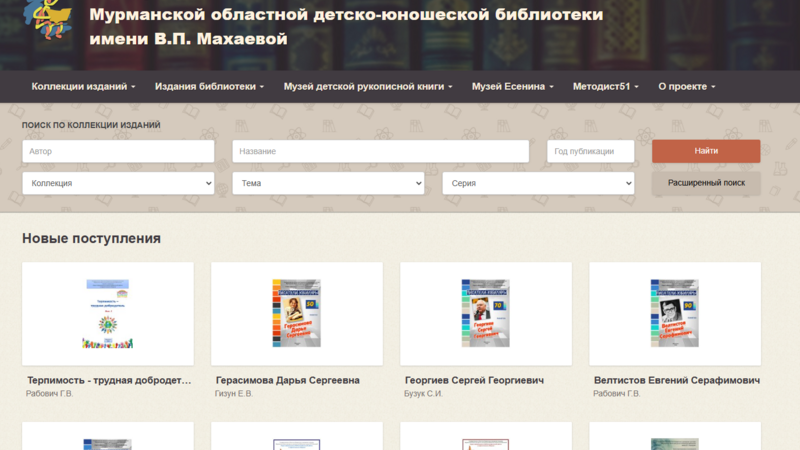Expand the Методист51 menu
The height and width of the screenshot is (450, 800).
[605, 87]
